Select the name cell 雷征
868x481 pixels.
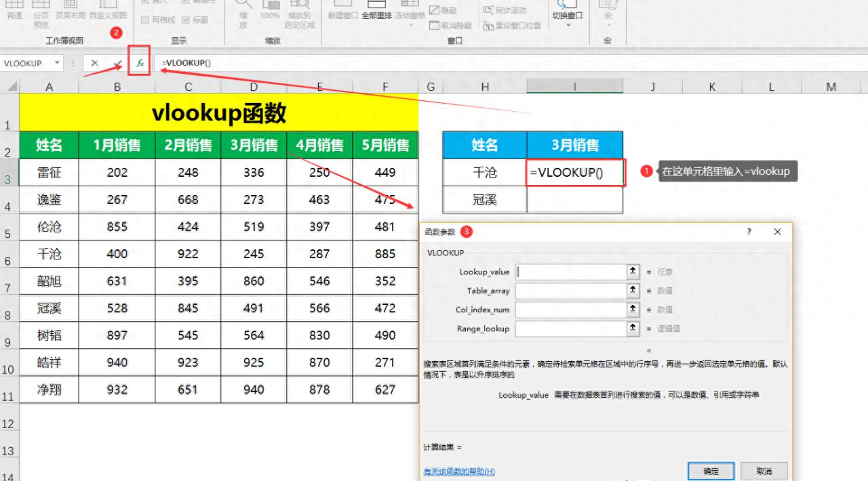[x=49, y=173]
